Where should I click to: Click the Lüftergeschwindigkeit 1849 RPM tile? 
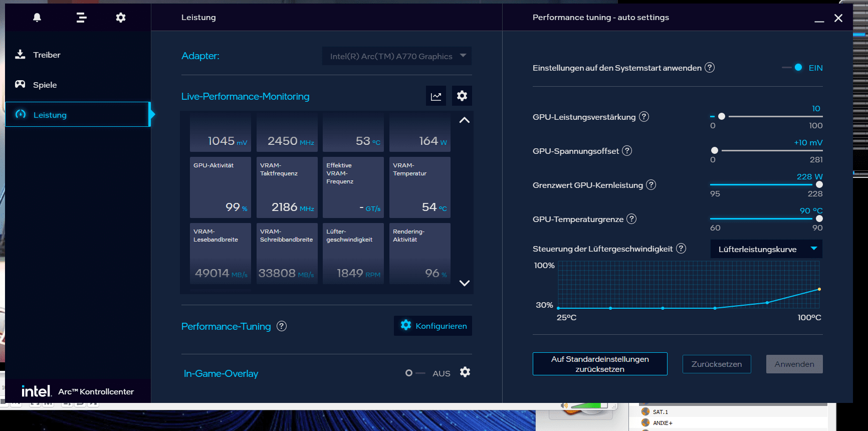(x=353, y=254)
